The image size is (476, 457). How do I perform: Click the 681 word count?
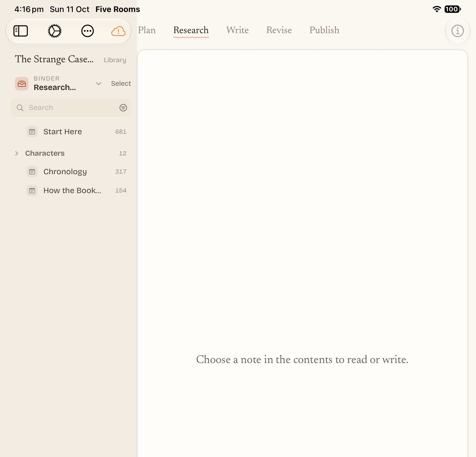coord(121,132)
